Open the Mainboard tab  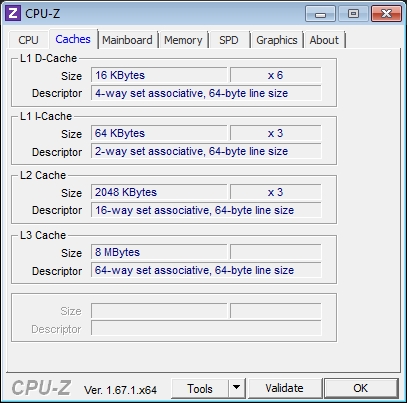coord(127,40)
